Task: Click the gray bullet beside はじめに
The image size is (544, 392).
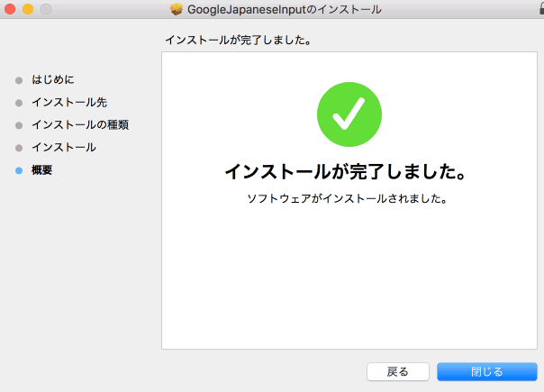Action: point(19,80)
